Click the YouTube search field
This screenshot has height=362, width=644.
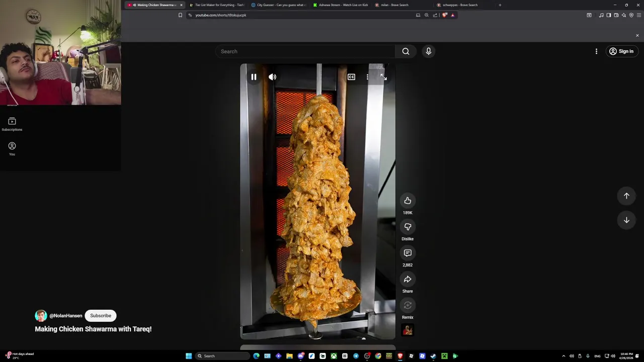tap(305, 51)
